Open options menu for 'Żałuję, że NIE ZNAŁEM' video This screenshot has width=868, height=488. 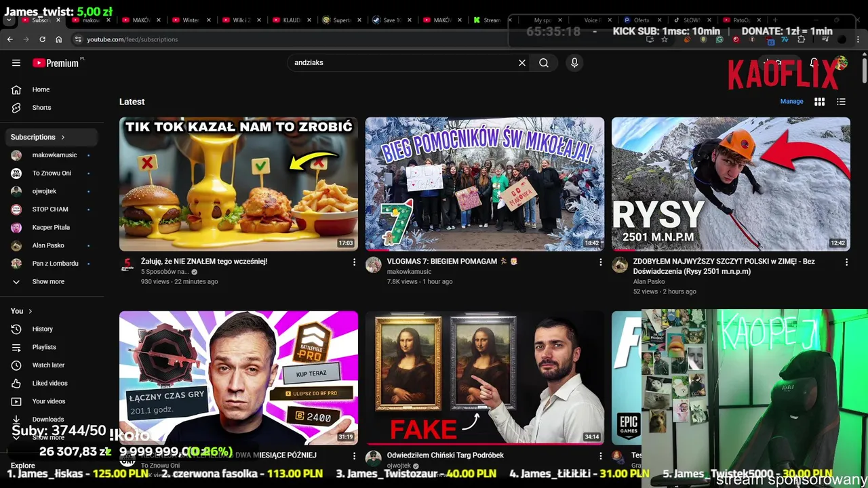pyautogui.click(x=354, y=262)
